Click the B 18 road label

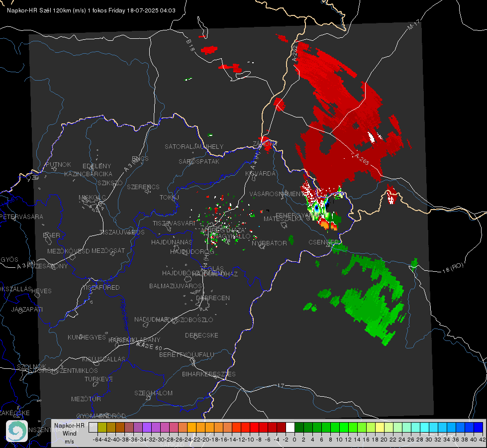[x=191, y=46]
